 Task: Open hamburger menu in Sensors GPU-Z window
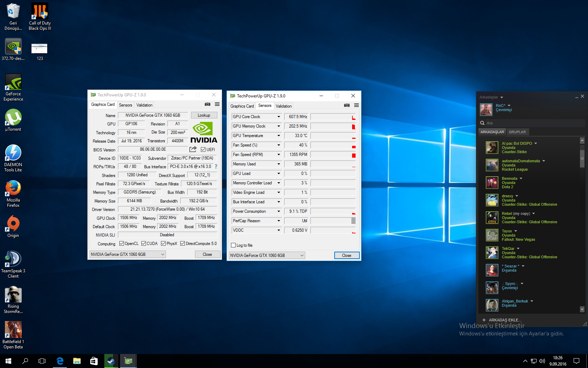[356, 105]
